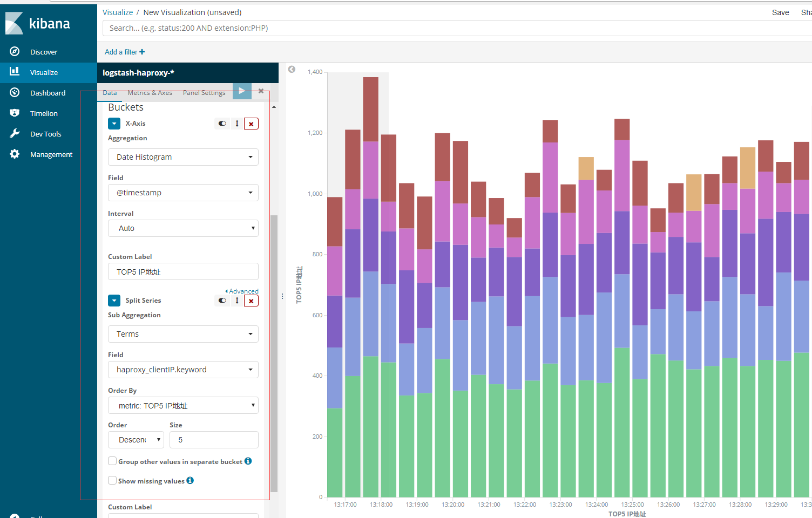Switch to the Panel Settings tab
The image size is (812, 518).
click(204, 93)
